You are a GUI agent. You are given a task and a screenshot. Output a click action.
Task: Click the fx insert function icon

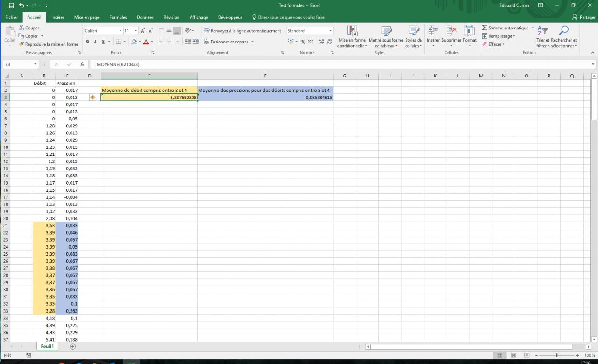pos(82,64)
